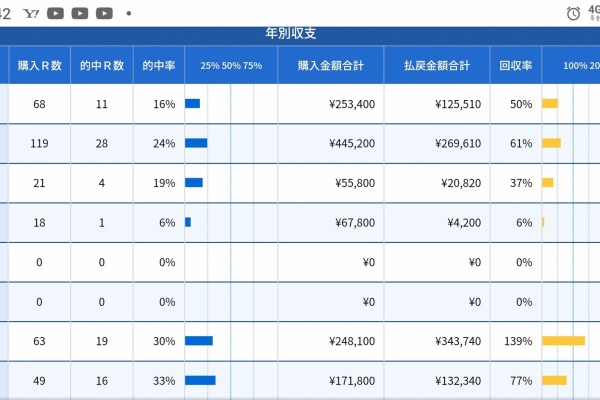This screenshot has height=400, width=600.
Task: Click the yellow 139% recovery rate bar
Action: pyautogui.click(x=563, y=341)
